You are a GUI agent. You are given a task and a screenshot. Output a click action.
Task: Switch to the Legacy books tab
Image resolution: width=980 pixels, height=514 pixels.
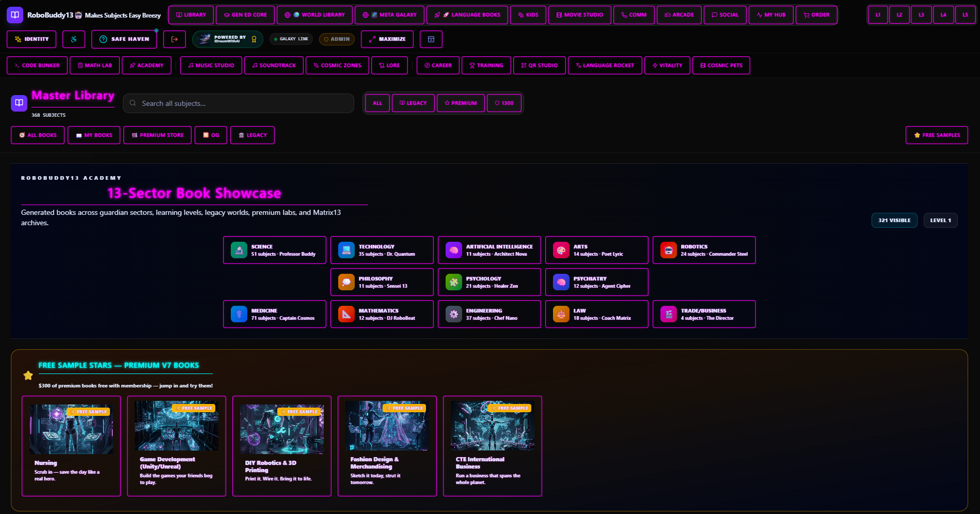click(252, 135)
